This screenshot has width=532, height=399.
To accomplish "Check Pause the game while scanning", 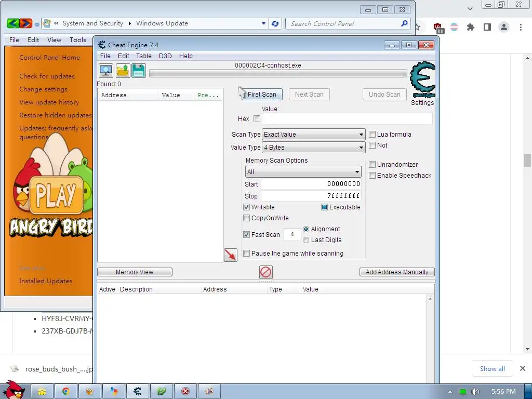I will 247,254.
